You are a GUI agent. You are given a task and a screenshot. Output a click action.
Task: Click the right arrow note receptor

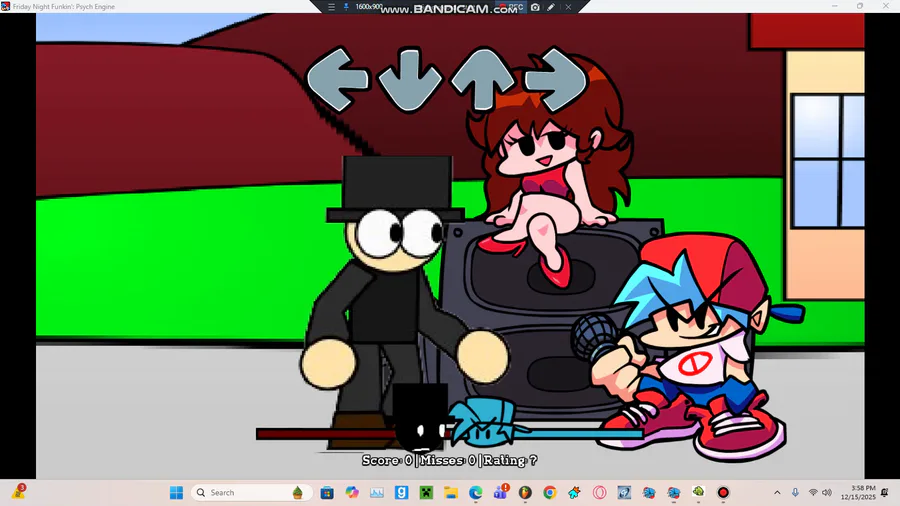pos(555,79)
